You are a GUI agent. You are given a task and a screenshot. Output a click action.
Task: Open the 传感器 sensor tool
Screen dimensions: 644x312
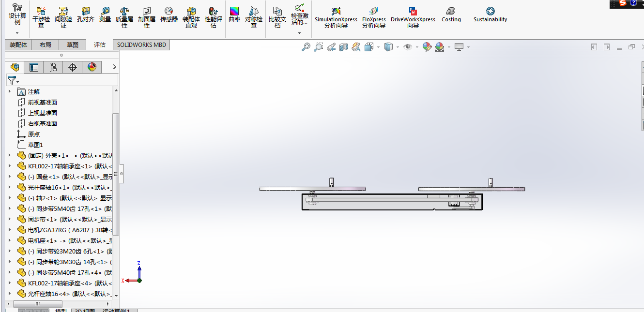tap(169, 15)
